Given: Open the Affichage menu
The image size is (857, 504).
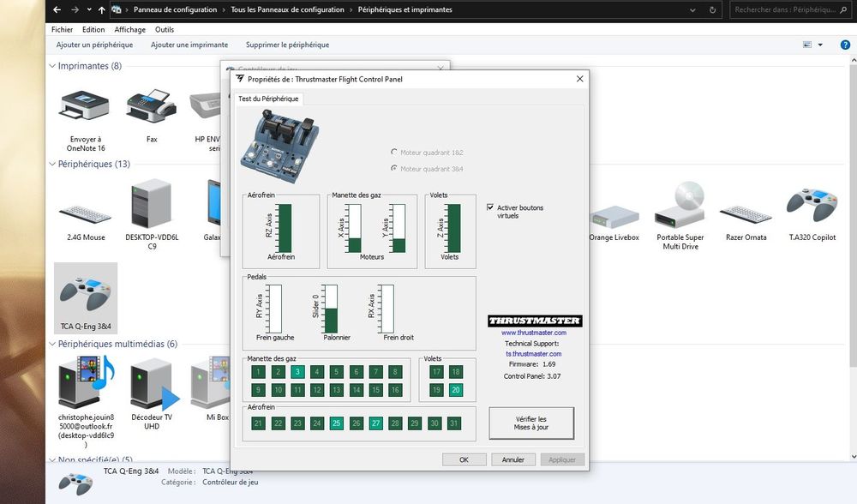Looking at the screenshot, I should click(129, 29).
